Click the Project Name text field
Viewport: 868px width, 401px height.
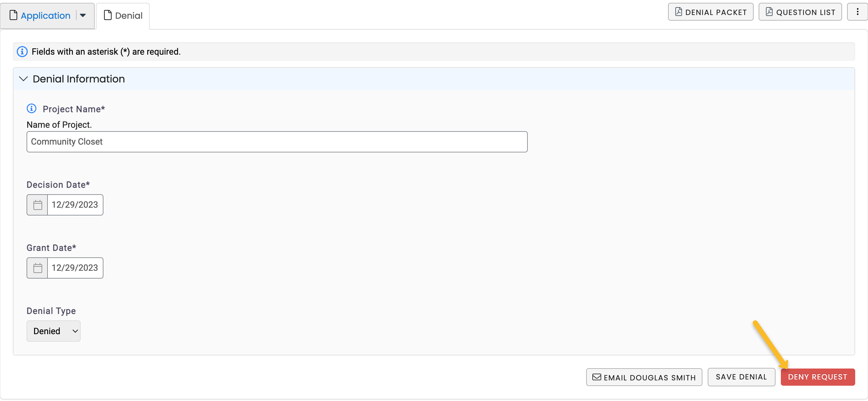[277, 142]
